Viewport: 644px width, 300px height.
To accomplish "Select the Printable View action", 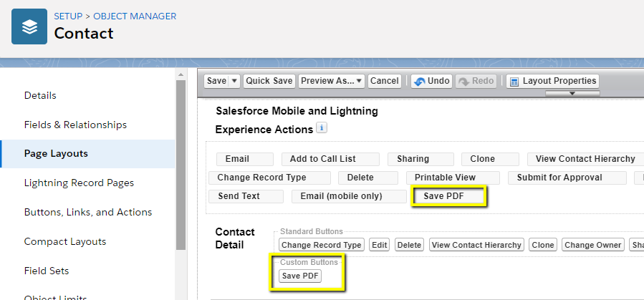I will [453, 178].
